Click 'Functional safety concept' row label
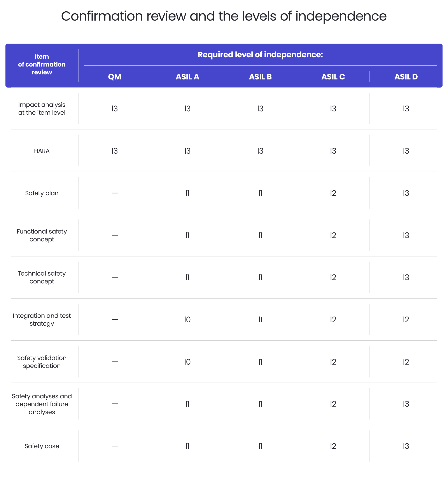 tap(42, 235)
